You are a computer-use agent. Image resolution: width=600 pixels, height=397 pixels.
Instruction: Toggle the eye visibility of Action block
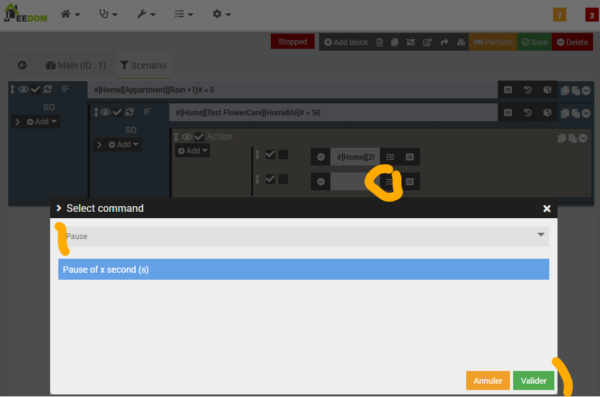tap(187, 137)
